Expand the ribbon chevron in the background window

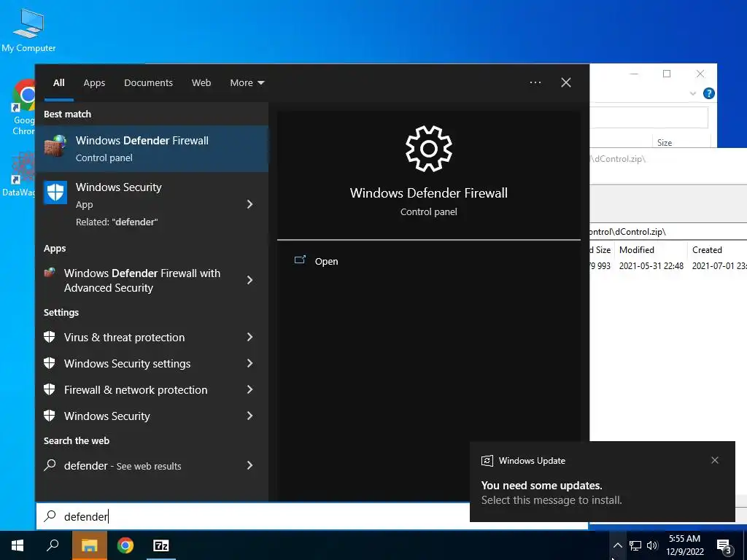[693, 93]
